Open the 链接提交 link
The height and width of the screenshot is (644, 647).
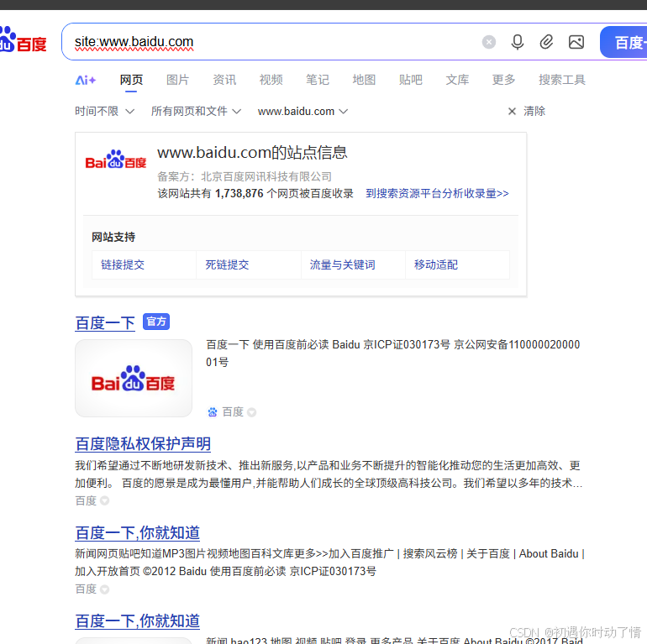pyautogui.click(x=123, y=264)
